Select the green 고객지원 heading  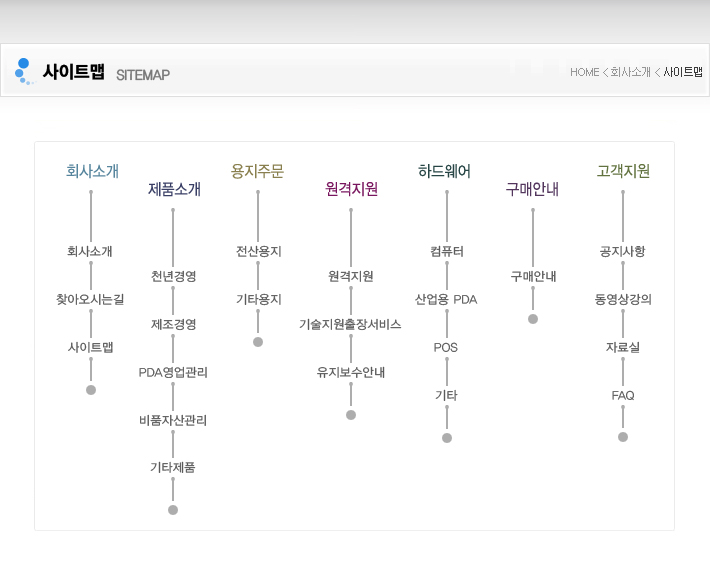tap(623, 171)
